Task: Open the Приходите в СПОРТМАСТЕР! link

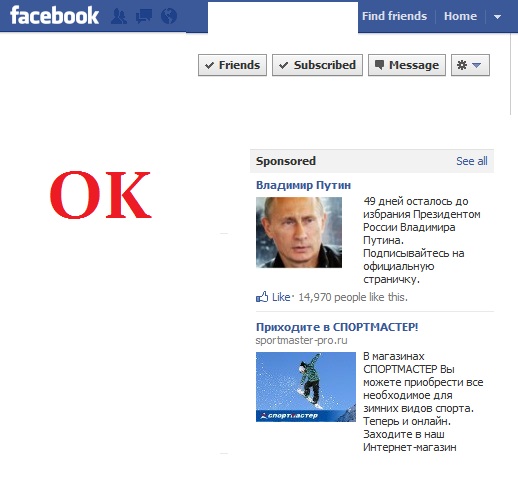Action: tap(337, 327)
